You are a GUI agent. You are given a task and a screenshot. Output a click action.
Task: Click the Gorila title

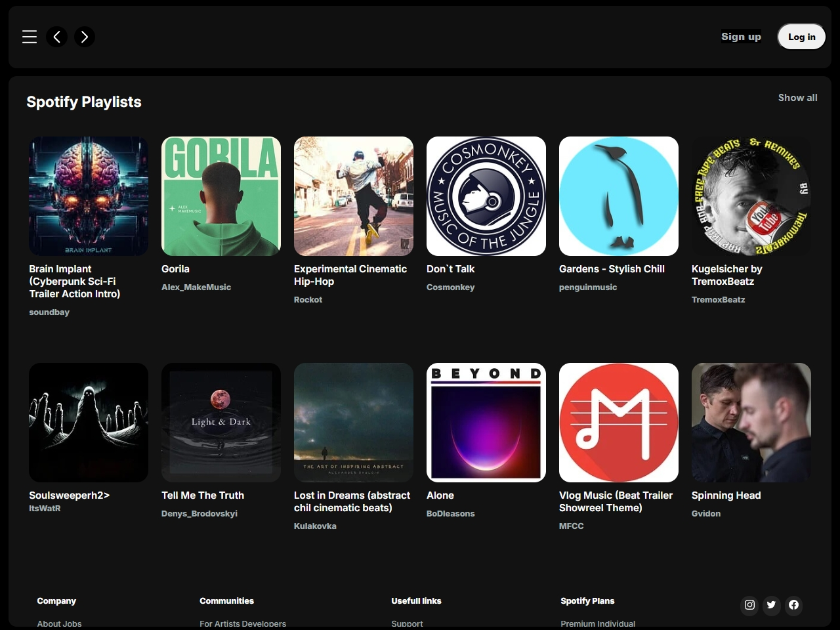click(x=175, y=269)
